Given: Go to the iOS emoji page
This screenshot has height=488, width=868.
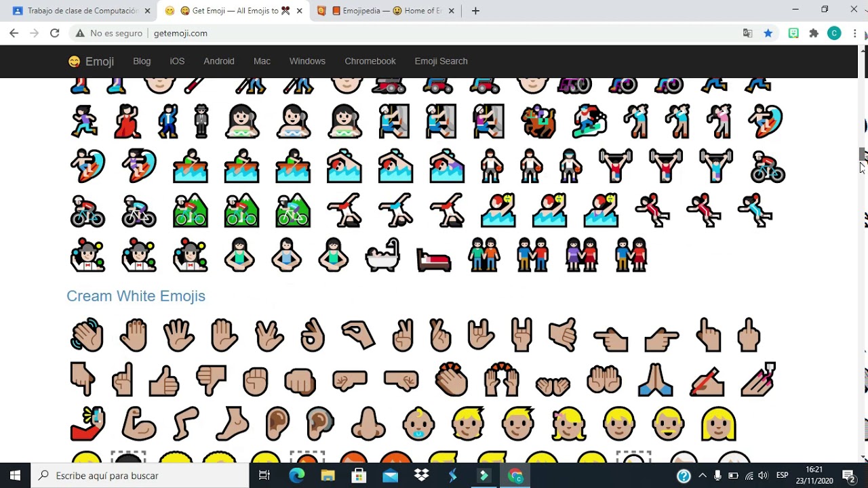Looking at the screenshot, I should pos(177,61).
